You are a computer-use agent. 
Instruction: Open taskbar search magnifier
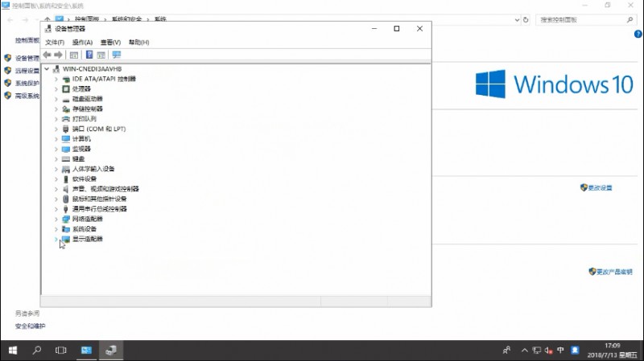coord(37,351)
